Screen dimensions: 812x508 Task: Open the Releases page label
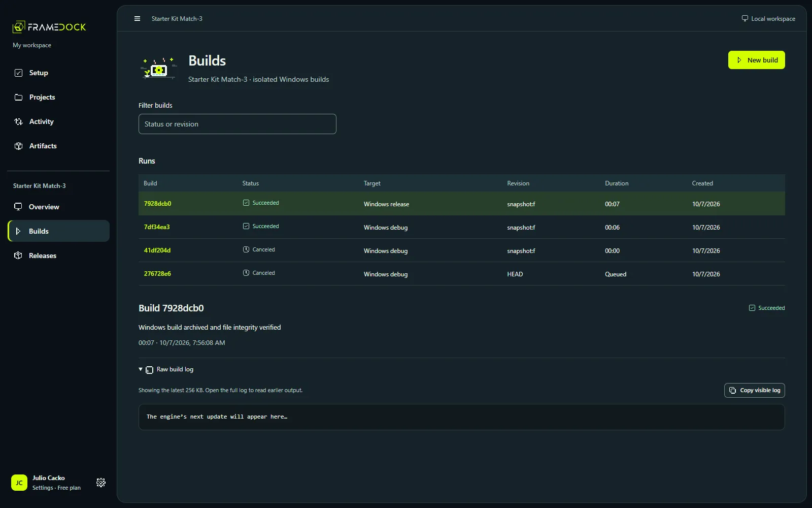(x=43, y=256)
